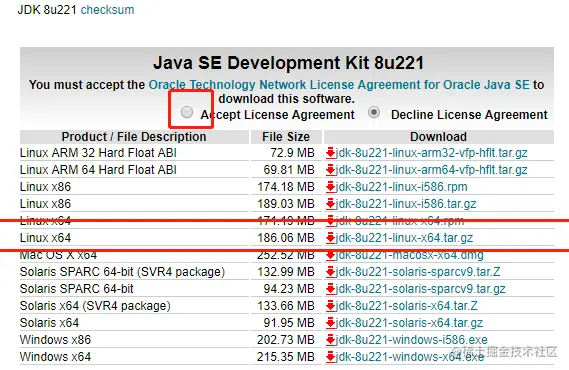Select the Accept License Agreement radio button
The image size is (569, 370).
pos(187,112)
